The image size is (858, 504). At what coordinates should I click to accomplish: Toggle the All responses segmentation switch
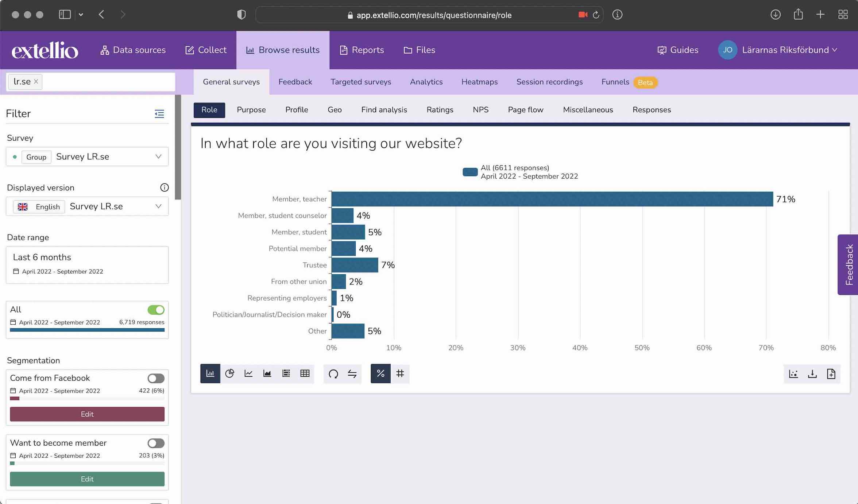click(156, 310)
